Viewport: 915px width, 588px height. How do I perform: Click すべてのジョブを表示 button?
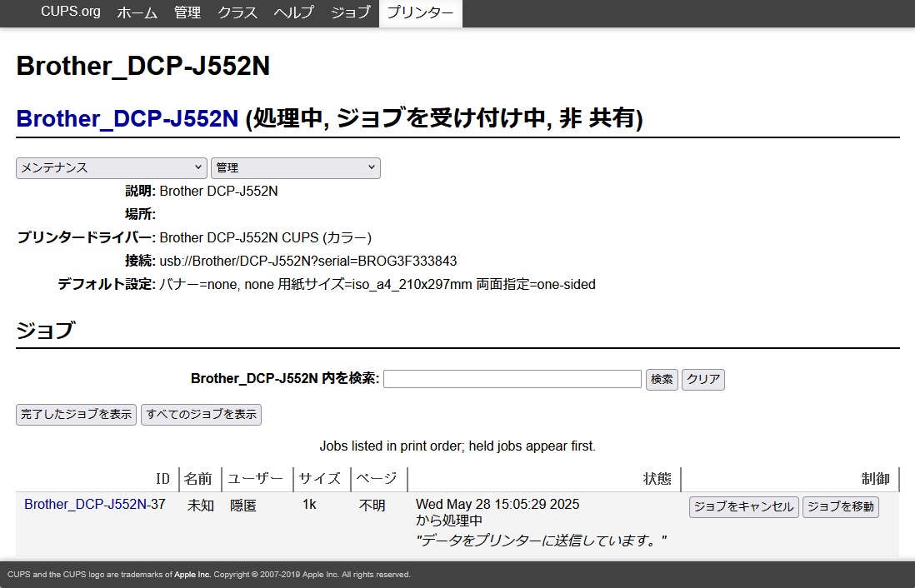point(202,415)
